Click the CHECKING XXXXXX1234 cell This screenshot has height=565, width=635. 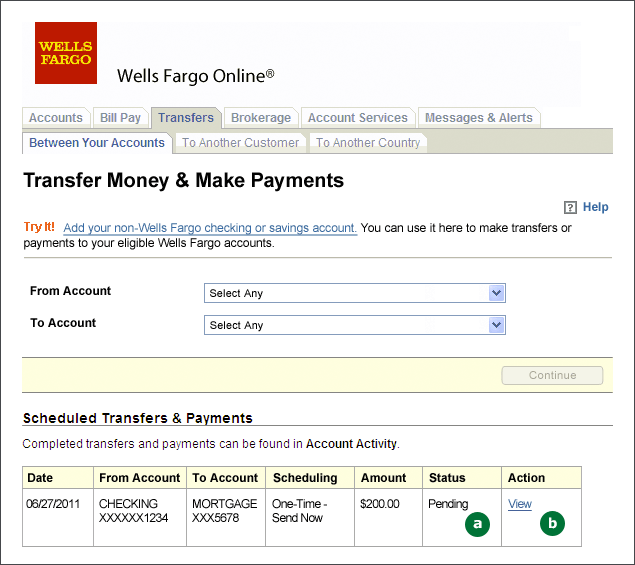click(140, 517)
